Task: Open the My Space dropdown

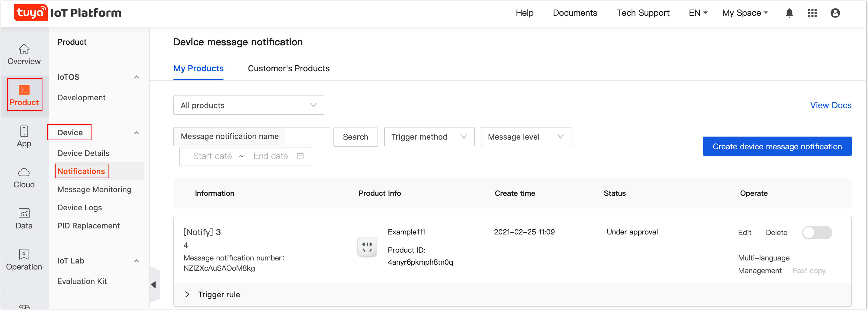Action: (745, 13)
